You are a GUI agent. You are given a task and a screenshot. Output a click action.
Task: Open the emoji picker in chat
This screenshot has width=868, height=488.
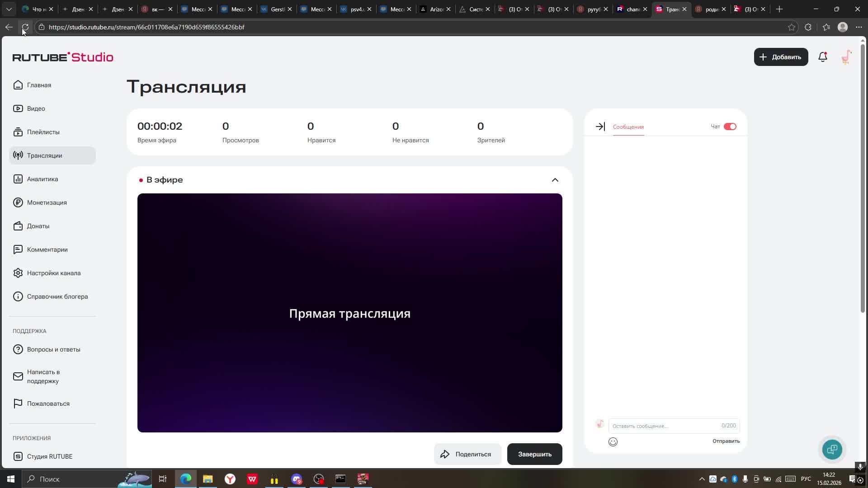tap(613, 442)
